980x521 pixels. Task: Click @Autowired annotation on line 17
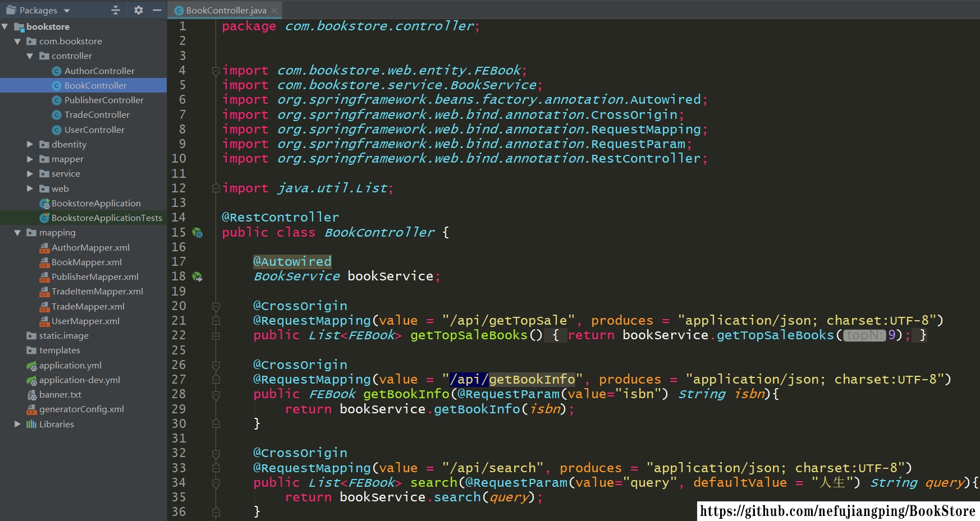click(x=292, y=261)
